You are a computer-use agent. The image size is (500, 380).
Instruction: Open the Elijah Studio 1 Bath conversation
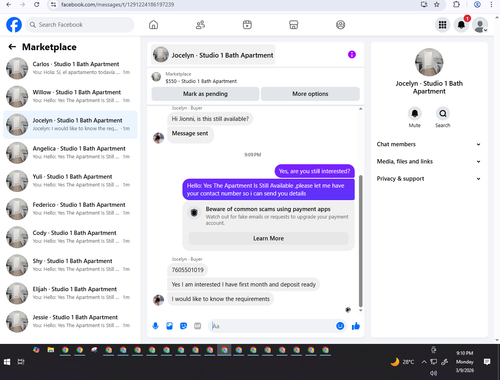(70, 293)
